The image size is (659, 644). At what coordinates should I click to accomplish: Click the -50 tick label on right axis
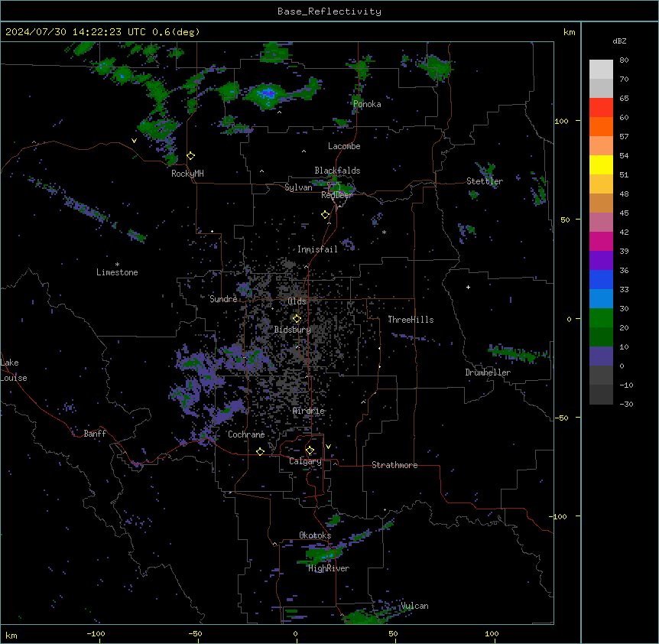pos(561,418)
